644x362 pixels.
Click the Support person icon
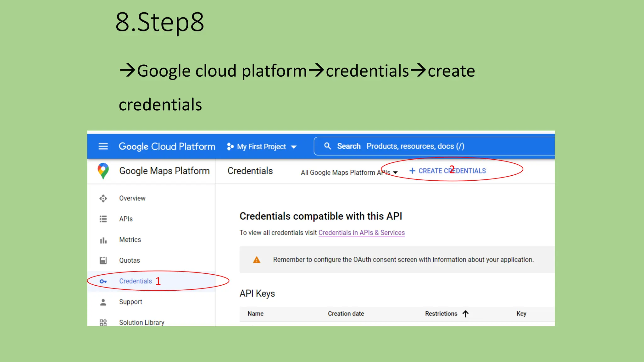tap(103, 302)
